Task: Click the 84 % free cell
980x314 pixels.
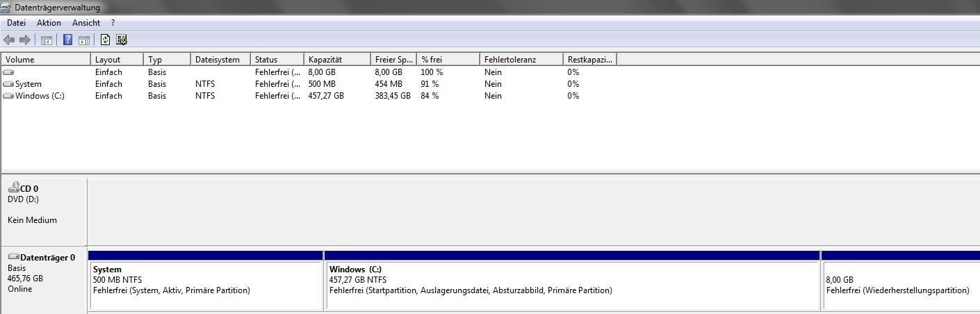Action: click(x=430, y=96)
